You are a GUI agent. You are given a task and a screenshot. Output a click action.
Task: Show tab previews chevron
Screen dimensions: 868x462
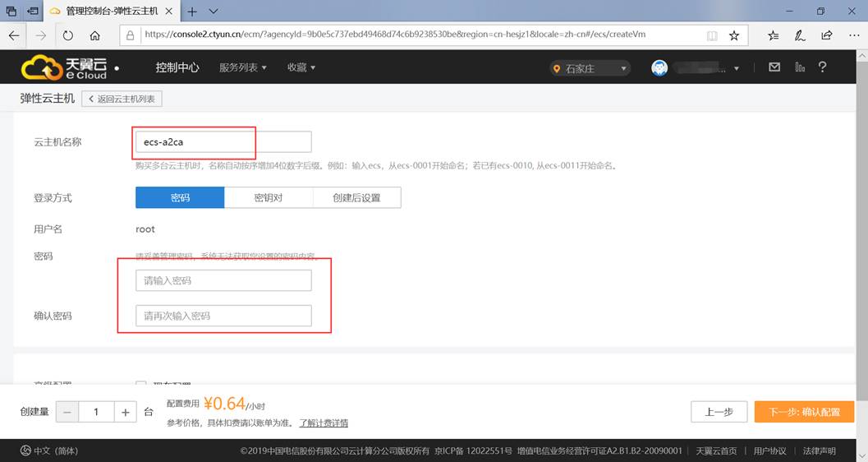[214, 11]
